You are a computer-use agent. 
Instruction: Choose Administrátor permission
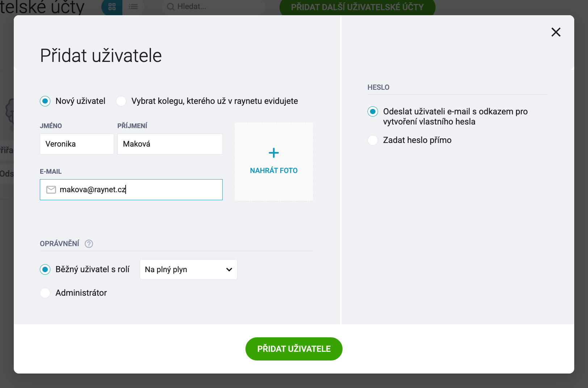coord(45,293)
